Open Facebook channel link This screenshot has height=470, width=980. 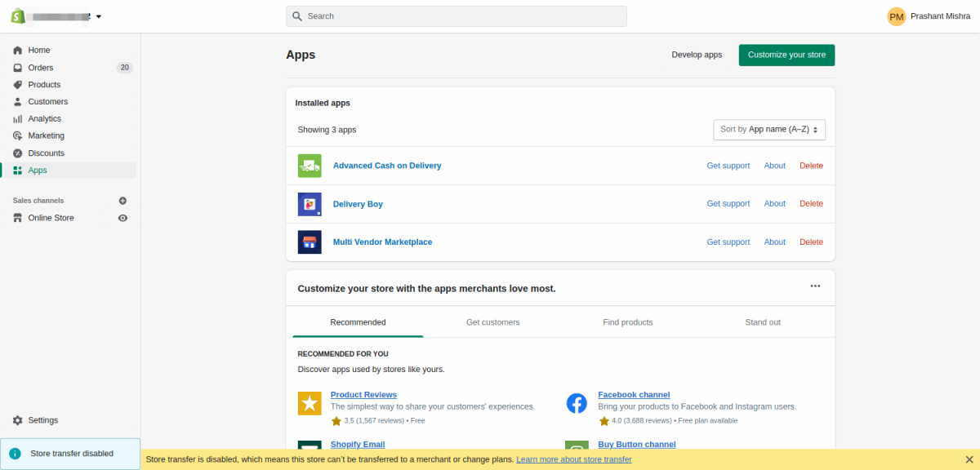634,395
